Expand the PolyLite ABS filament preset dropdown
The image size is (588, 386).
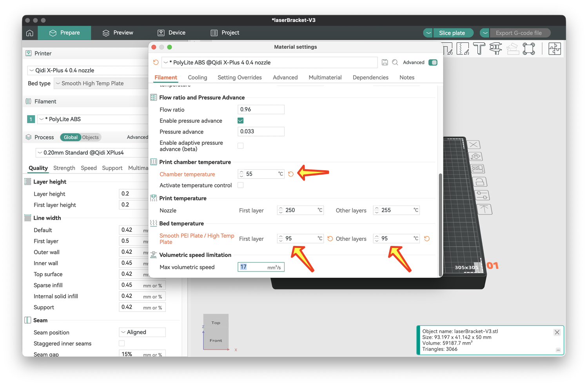tap(94, 119)
